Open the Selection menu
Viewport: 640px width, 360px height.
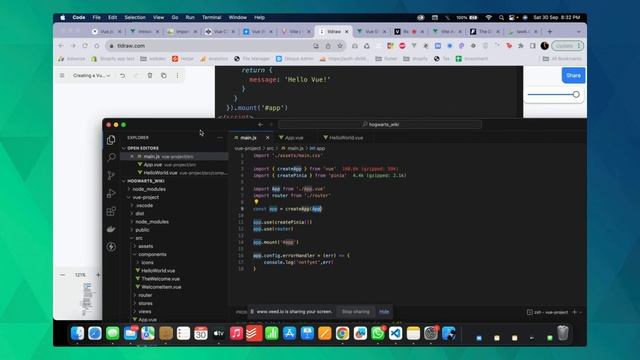click(135, 18)
